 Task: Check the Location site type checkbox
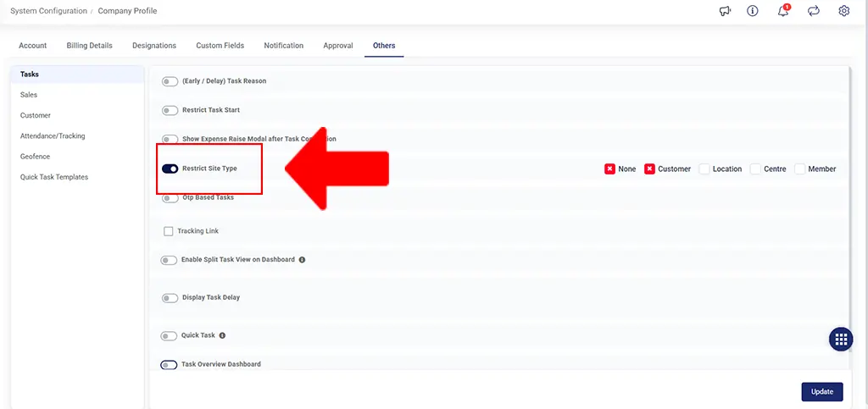click(x=704, y=169)
